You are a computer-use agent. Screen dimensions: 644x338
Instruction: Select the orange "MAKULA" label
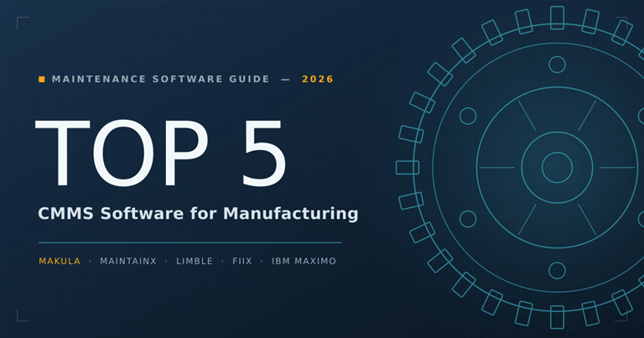60,261
